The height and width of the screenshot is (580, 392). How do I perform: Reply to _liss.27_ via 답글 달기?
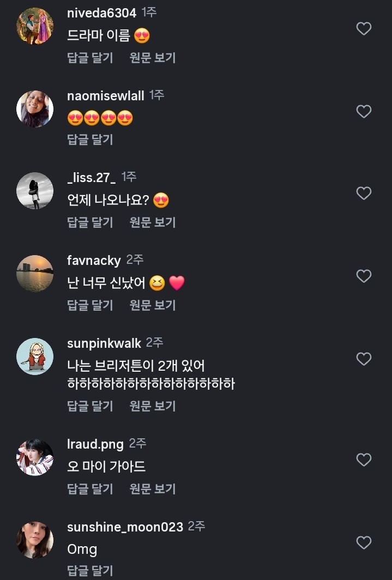[x=90, y=222]
